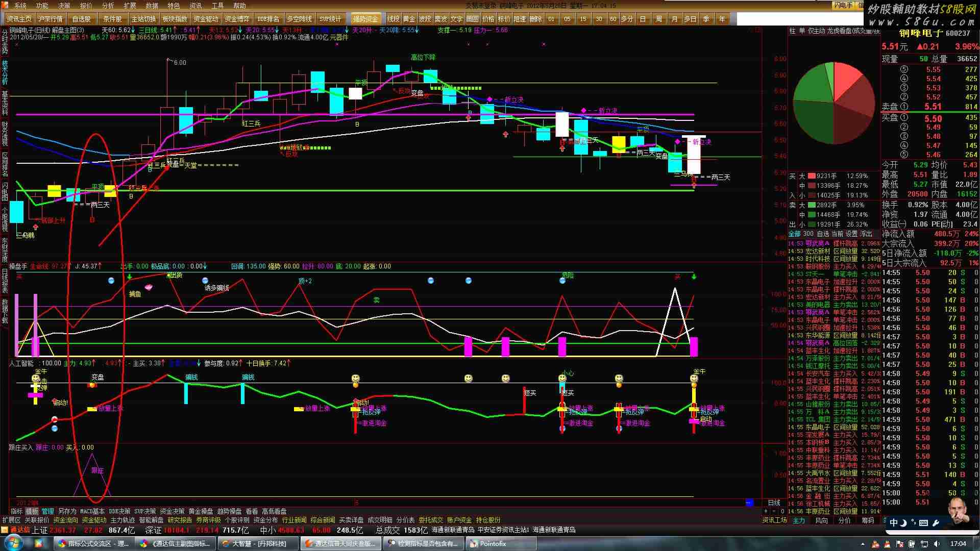
Task: Select the 黄金 golden section tool
Action: click(x=409, y=19)
